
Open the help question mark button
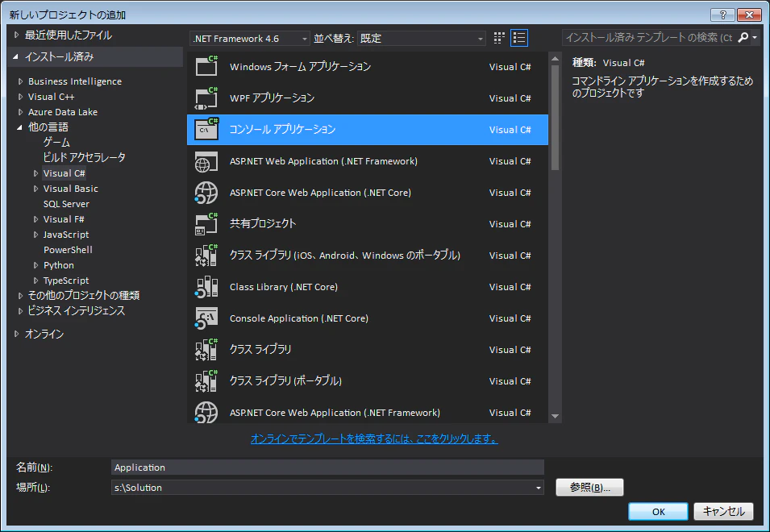coord(722,15)
